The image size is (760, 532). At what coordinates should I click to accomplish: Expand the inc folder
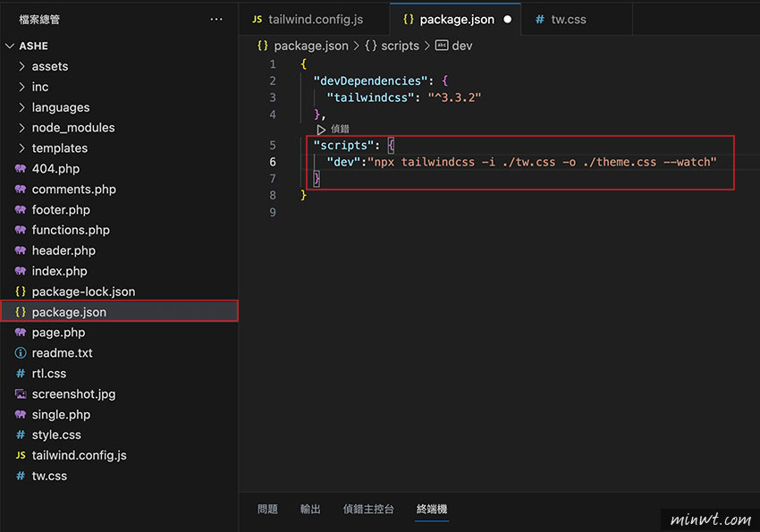(x=21, y=87)
